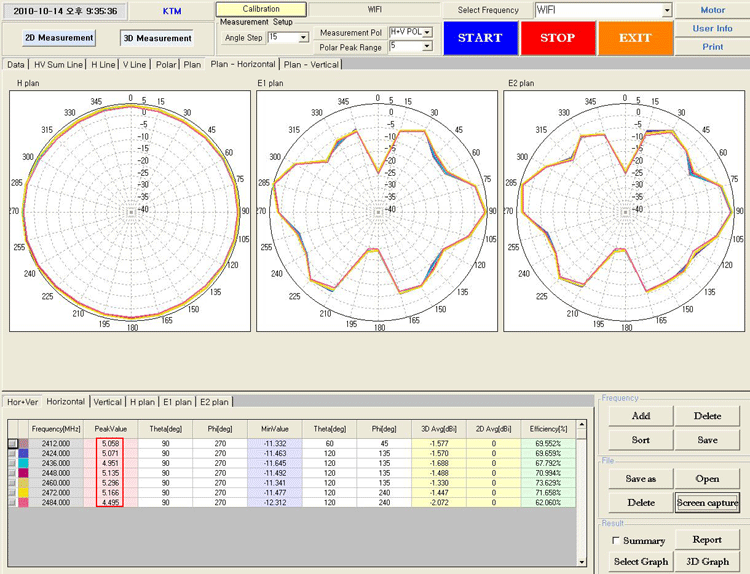Screen dimensions: 750x574
Task: Enable the Summary checkbox
Action: coord(616,541)
